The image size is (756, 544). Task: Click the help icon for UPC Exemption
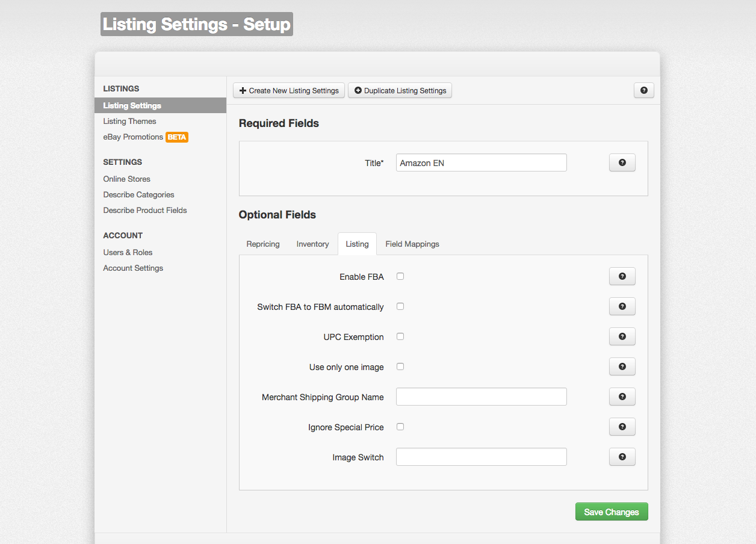(x=622, y=336)
